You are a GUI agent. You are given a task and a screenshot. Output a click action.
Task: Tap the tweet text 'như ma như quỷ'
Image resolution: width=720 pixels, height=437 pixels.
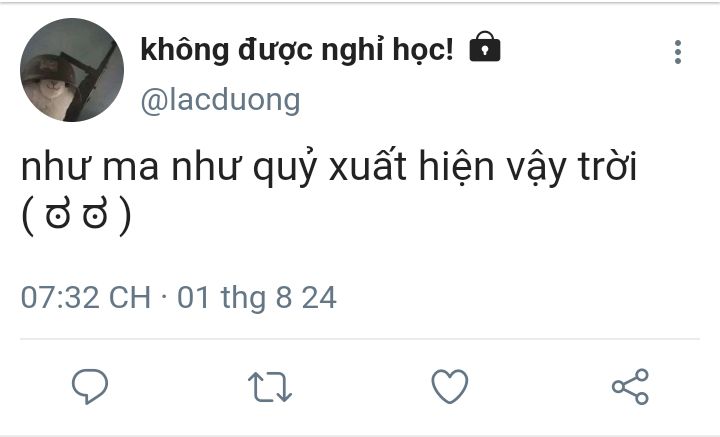(x=169, y=167)
